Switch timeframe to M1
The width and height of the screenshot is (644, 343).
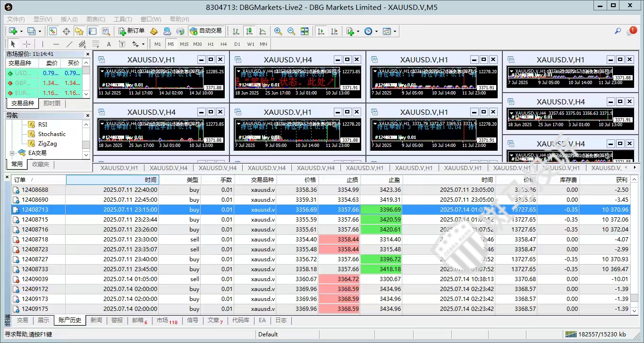[x=158, y=44]
